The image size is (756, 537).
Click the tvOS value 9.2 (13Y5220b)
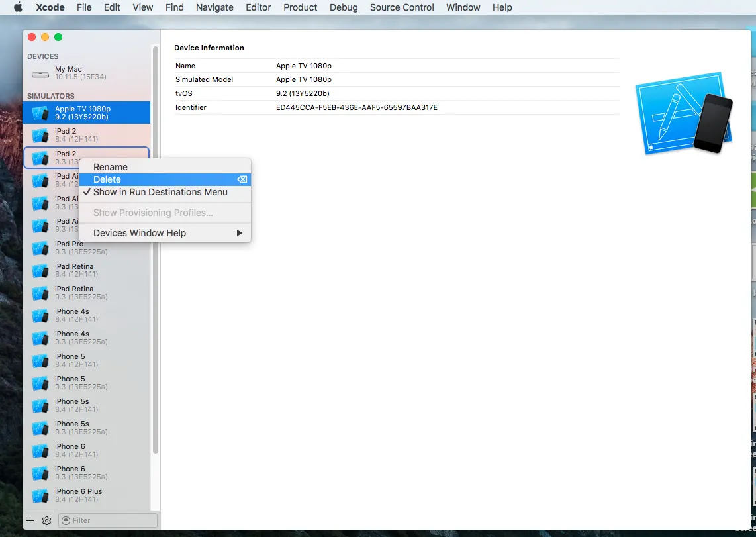(x=303, y=93)
